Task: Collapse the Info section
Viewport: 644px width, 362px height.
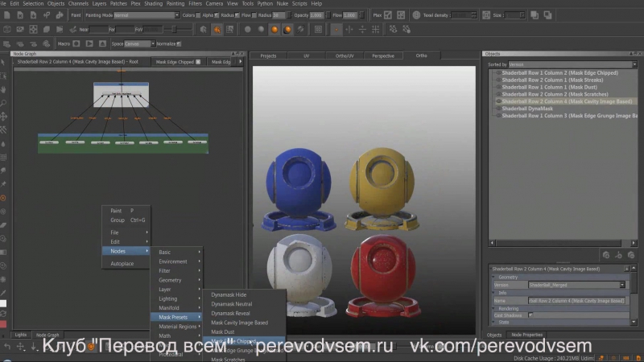Action: [x=493, y=293]
